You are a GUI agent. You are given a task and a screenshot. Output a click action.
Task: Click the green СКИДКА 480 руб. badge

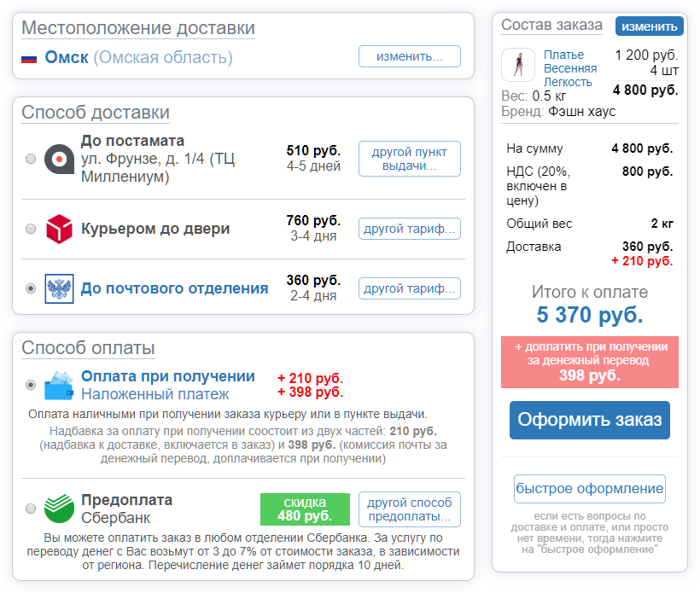tap(306, 508)
